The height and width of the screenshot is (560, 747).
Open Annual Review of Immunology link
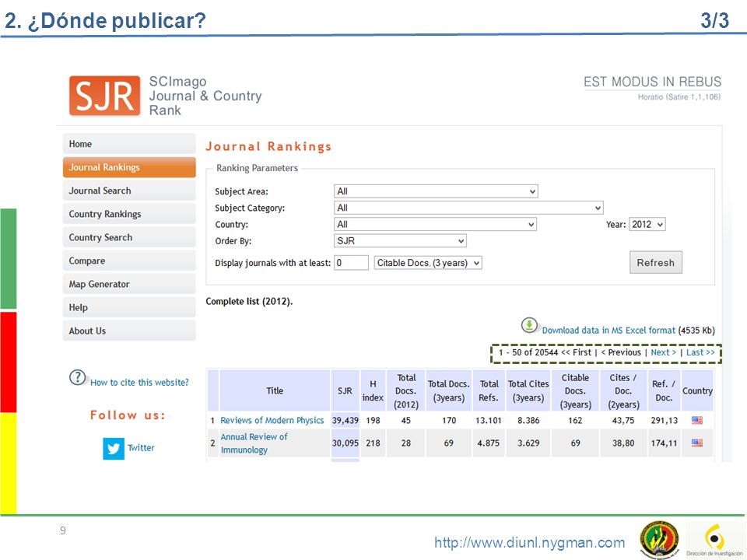(254, 443)
